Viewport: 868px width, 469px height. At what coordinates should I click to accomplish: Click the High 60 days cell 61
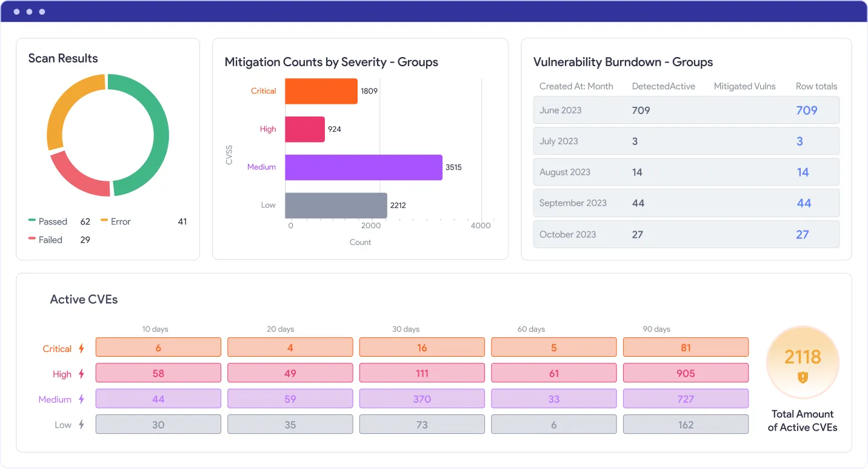coord(554,373)
